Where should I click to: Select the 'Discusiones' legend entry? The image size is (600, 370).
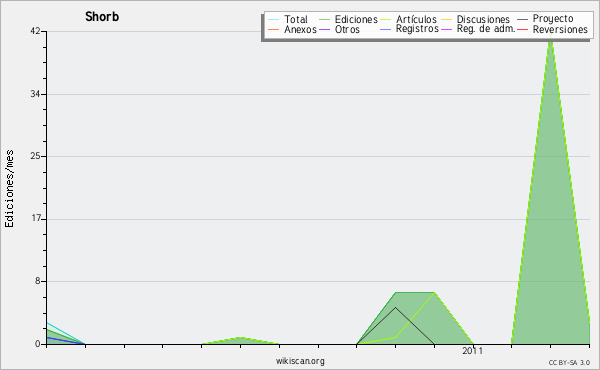[483, 19]
